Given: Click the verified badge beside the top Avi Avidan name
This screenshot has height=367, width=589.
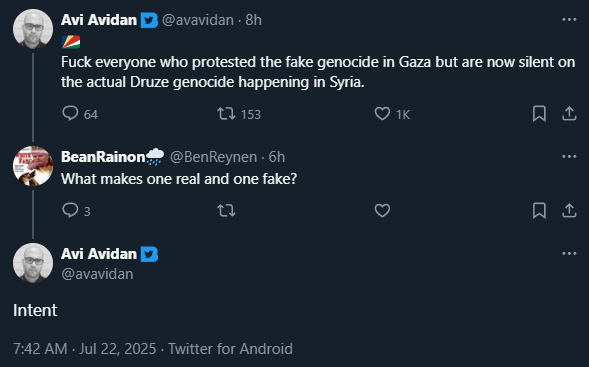Looking at the screenshot, I should click(x=149, y=20).
